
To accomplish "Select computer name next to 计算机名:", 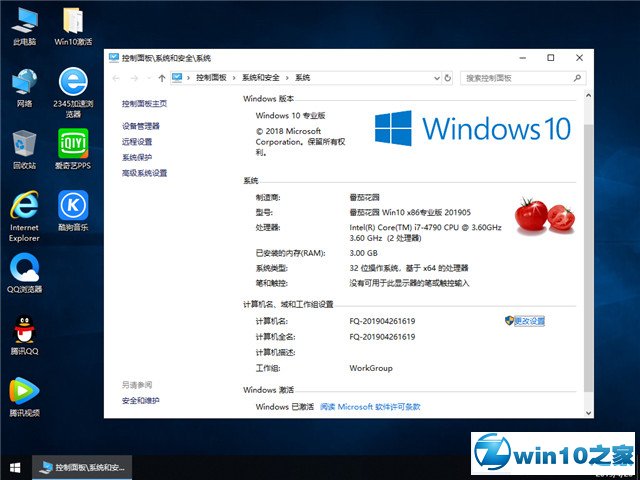I will 382,321.
